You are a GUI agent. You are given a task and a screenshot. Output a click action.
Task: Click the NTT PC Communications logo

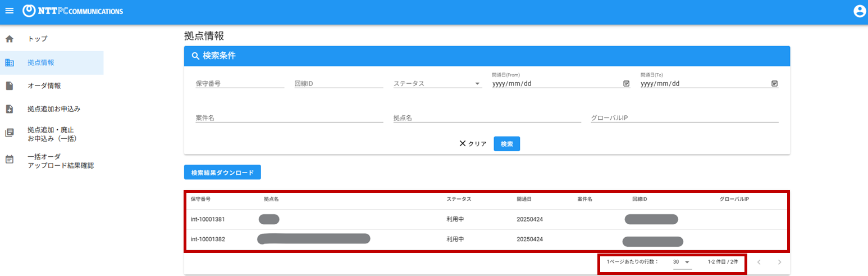pyautogui.click(x=74, y=11)
